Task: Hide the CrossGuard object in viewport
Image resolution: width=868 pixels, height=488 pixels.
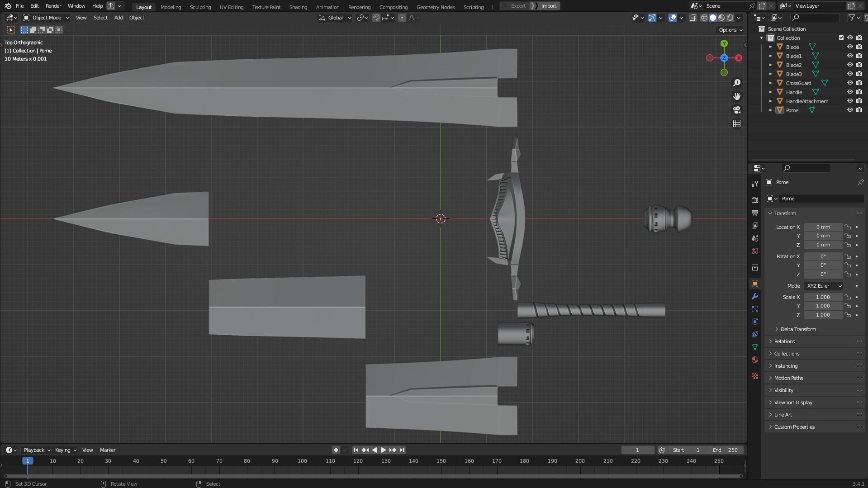Action: (x=849, y=83)
